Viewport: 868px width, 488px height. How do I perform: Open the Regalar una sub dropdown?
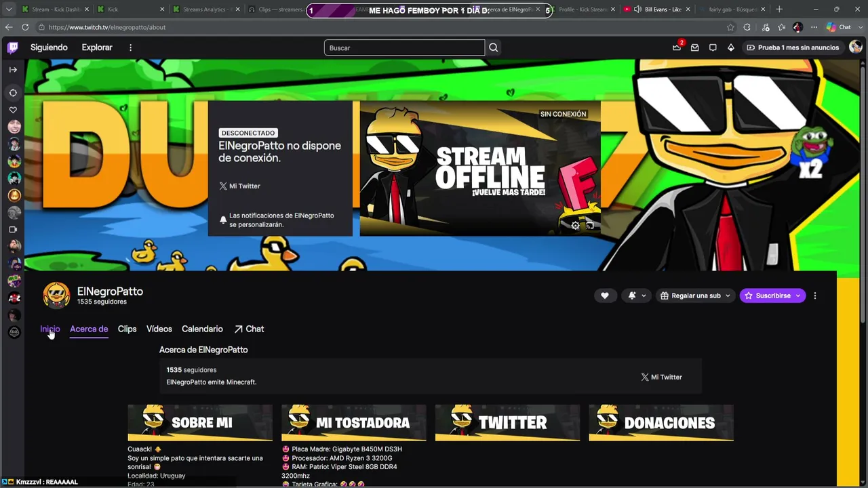coord(695,296)
